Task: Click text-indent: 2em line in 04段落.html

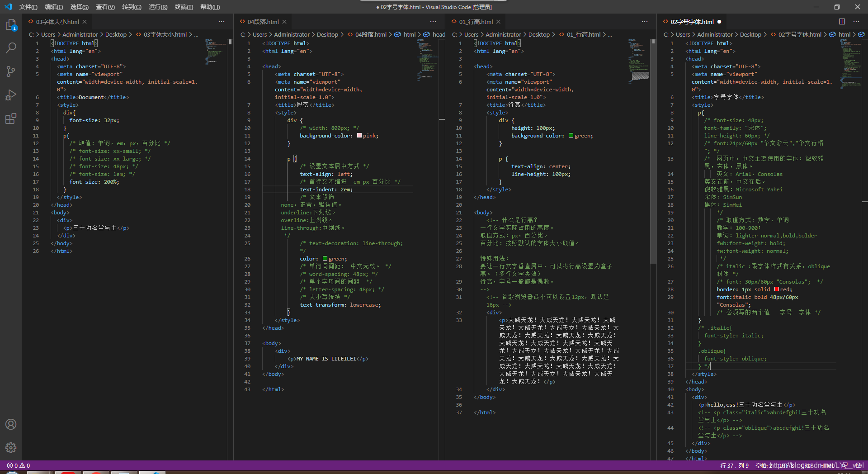Action: click(x=326, y=189)
